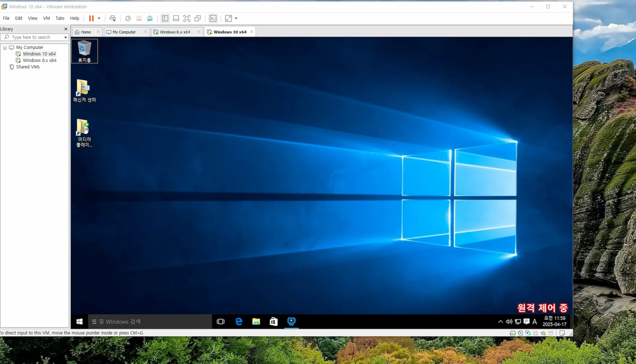Screen dimensions: 636x364
Task: Toggle the Library sidebar view icon
Action: [165, 18]
